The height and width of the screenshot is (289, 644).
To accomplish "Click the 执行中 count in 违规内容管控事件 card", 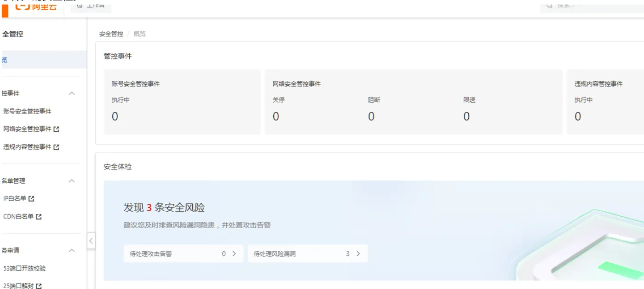I will (578, 117).
